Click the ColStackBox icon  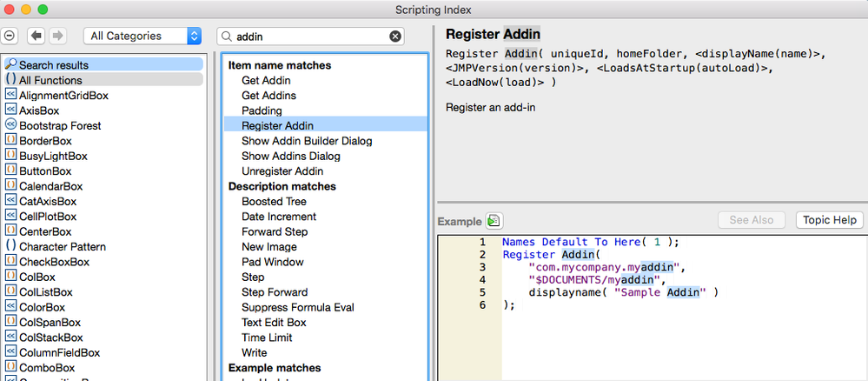point(10,337)
